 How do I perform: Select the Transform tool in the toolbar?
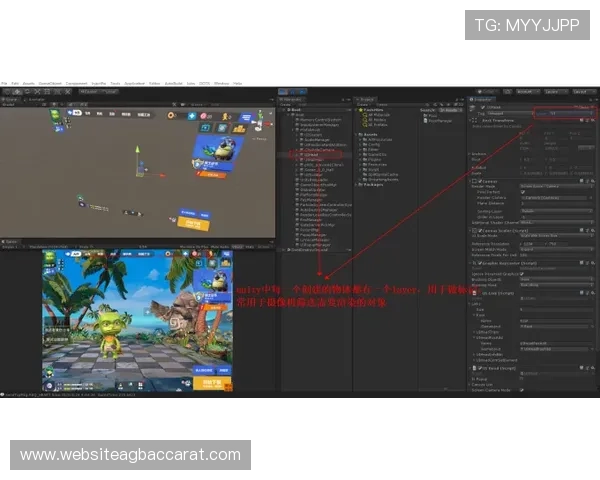tap(57, 92)
